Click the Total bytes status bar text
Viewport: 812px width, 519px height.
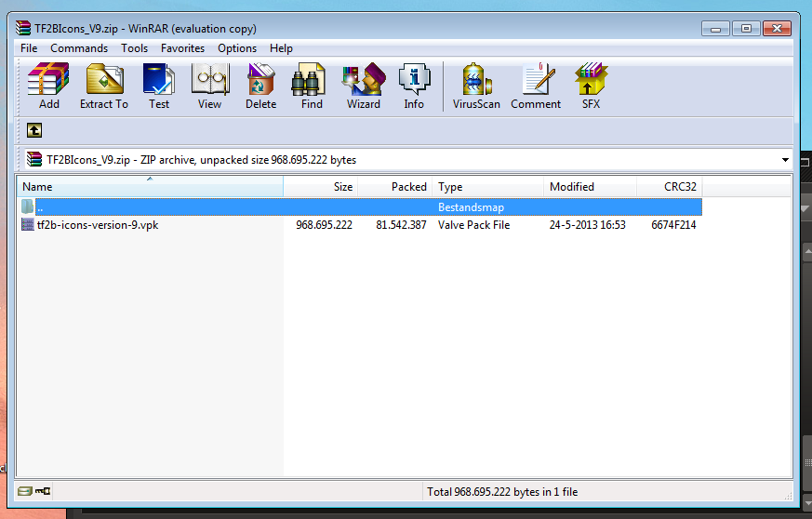pyautogui.click(x=502, y=491)
